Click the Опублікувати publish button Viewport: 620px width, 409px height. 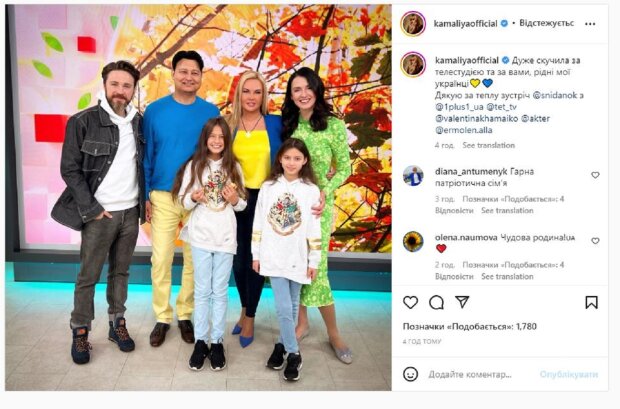pyautogui.click(x=569, y=374)
